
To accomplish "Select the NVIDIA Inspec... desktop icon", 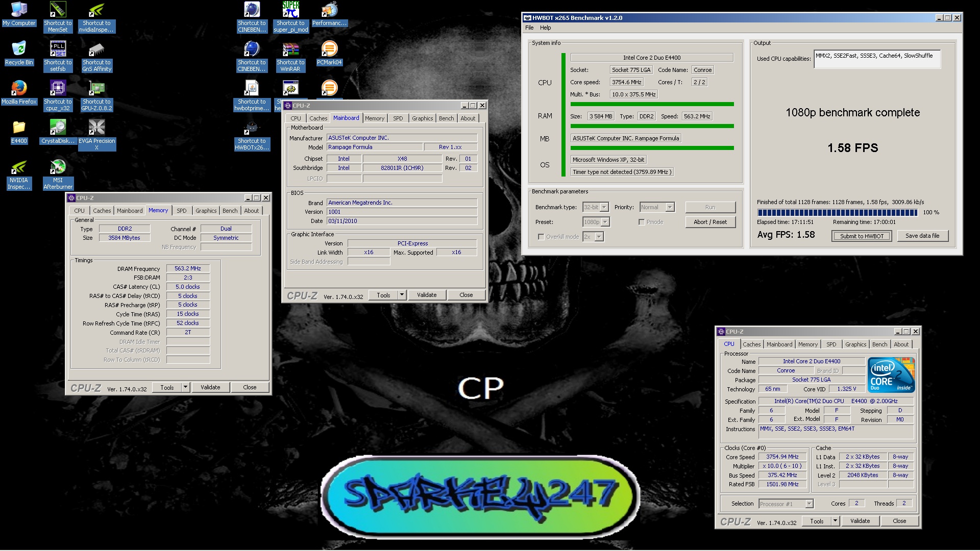I will [19, 175].
